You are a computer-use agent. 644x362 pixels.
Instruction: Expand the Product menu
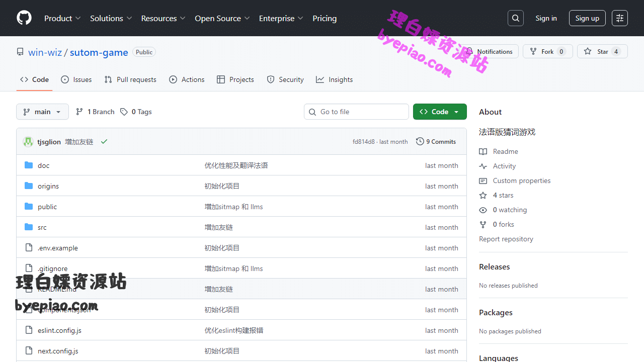62,18
